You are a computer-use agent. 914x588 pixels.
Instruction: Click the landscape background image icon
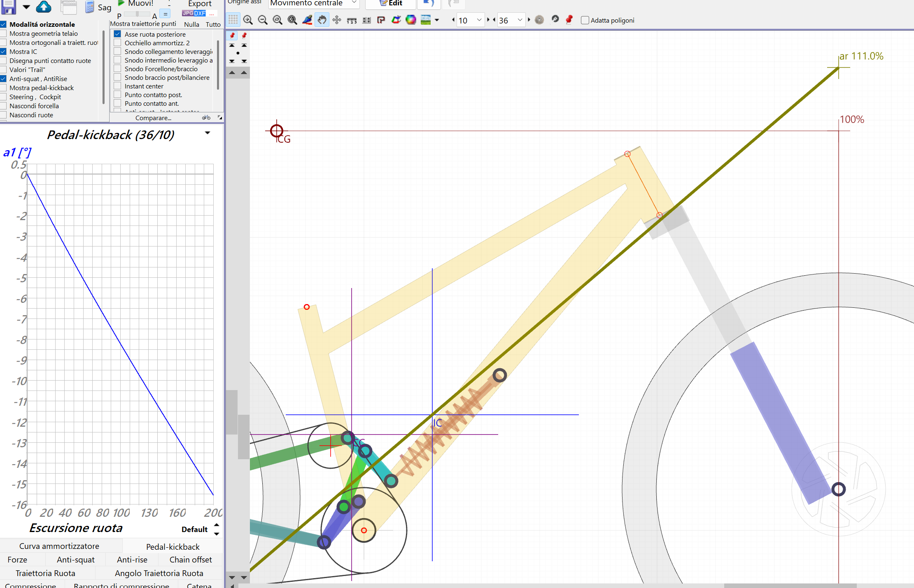point(426,20)
